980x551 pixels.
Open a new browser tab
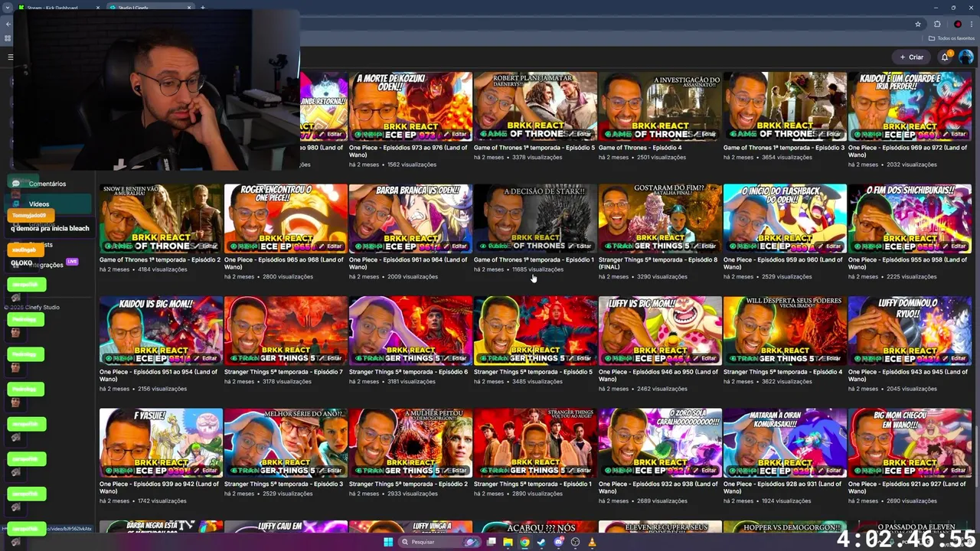coord(202,8)
